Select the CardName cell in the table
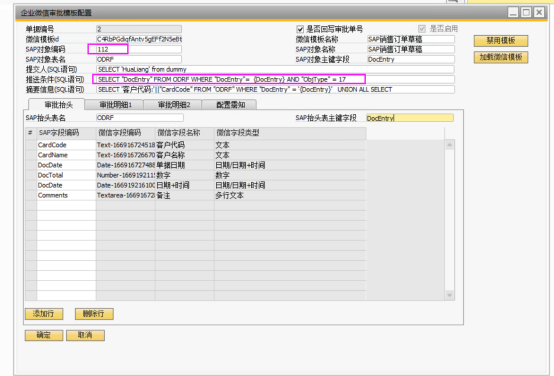The height and width of the screenshot is (376, 554). 66,155
